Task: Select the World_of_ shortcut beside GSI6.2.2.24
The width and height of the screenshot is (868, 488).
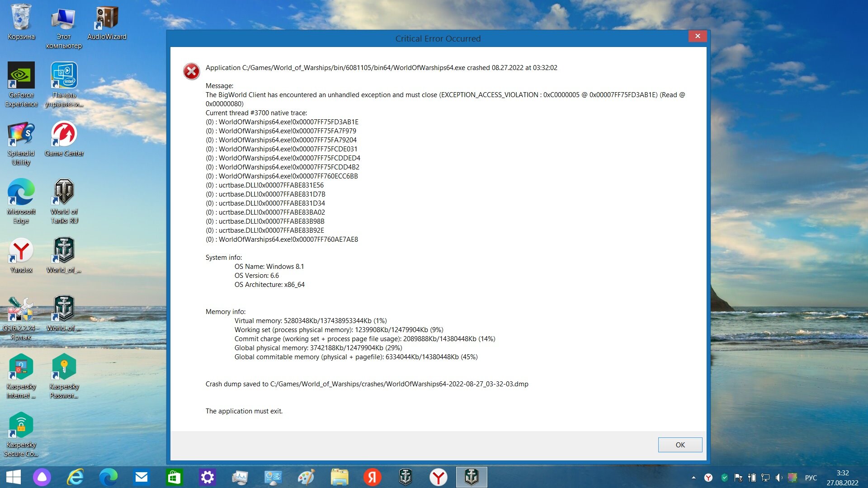Action: [x=64, y=314]
